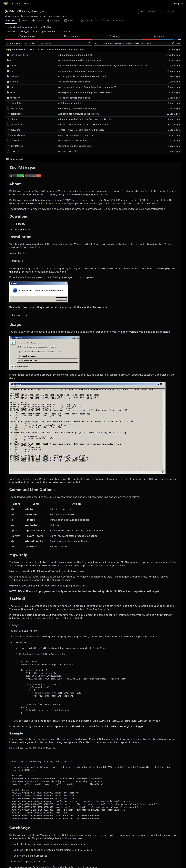The image size is (186, 868).
Task: Open the Explore menu item
Action: coord(16,4)
